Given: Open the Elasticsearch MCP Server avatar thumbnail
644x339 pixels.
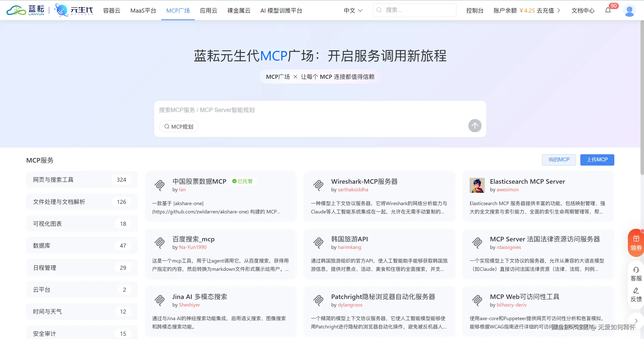Looking at the screenshot, I should point(477,185).
